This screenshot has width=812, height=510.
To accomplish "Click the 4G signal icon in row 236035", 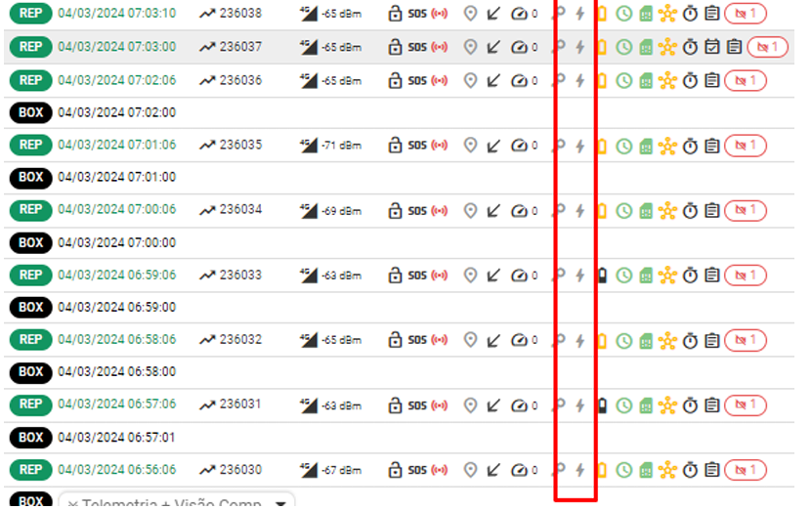I will click(309, 146).
